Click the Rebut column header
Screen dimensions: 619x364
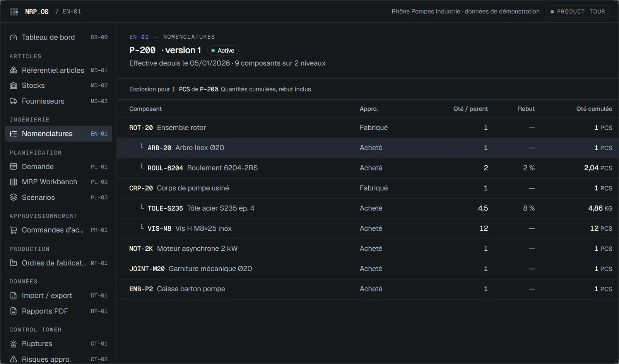526,109
